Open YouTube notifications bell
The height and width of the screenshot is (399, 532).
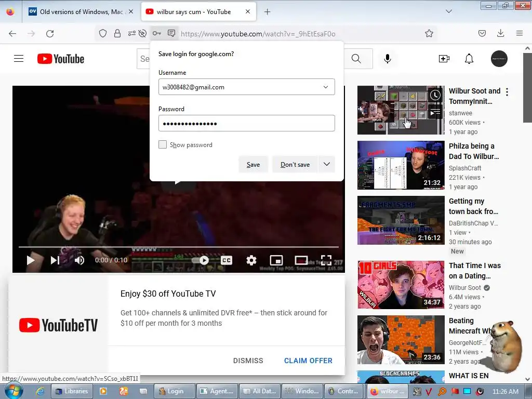(469, 59)
